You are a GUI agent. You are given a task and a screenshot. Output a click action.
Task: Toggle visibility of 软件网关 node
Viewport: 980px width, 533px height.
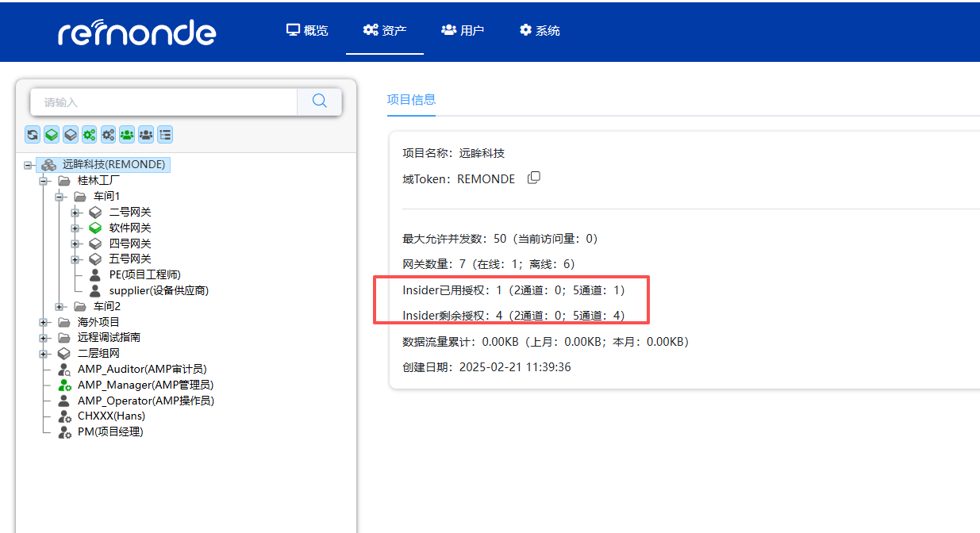pyautogui.click(x=96, y=228)
